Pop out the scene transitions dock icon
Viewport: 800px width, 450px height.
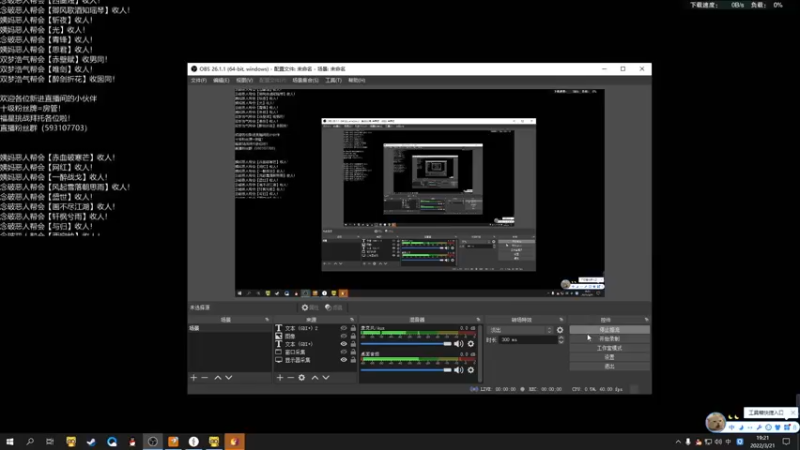pos(561,320)
